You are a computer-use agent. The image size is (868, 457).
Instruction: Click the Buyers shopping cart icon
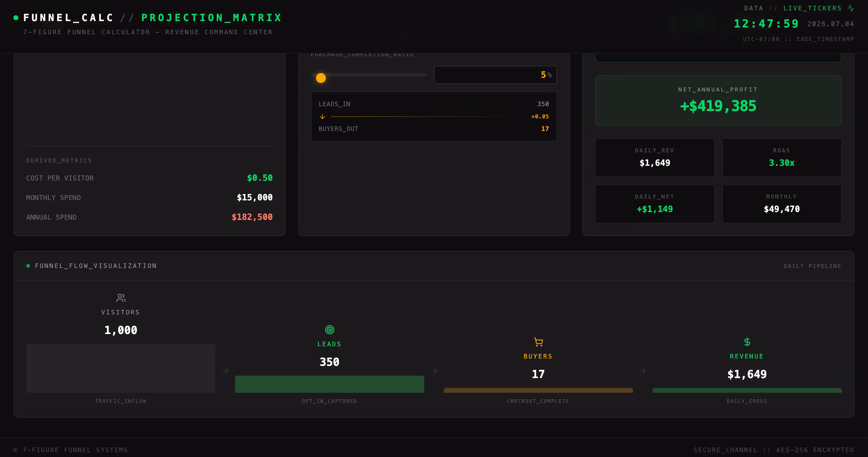(539, 342)
